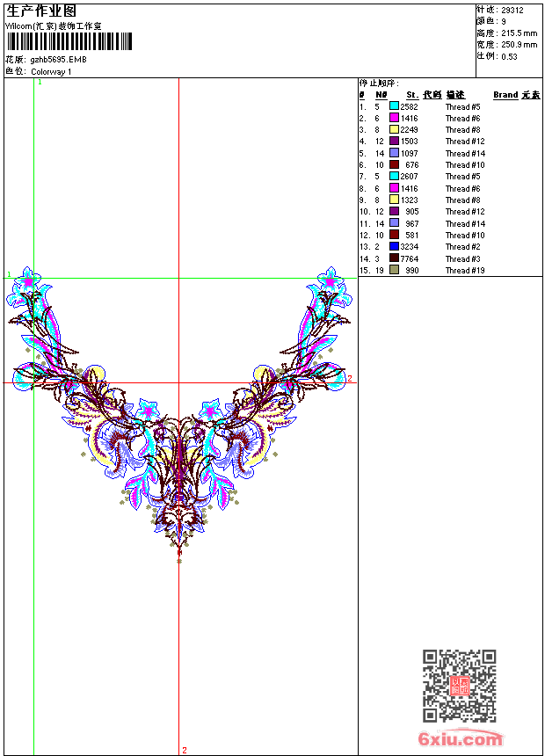
Task: Click the barcode under the Wilcom header
Action: (x=69, y=41)
